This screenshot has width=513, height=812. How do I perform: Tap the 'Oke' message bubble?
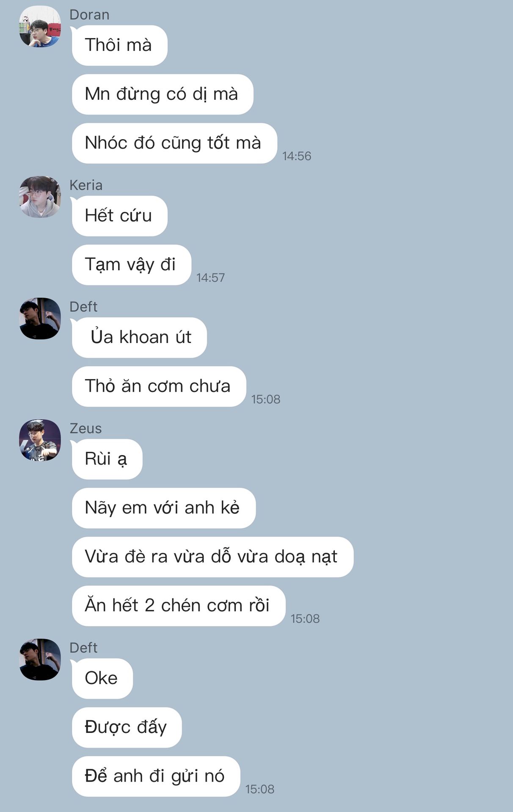coord(102,678)
